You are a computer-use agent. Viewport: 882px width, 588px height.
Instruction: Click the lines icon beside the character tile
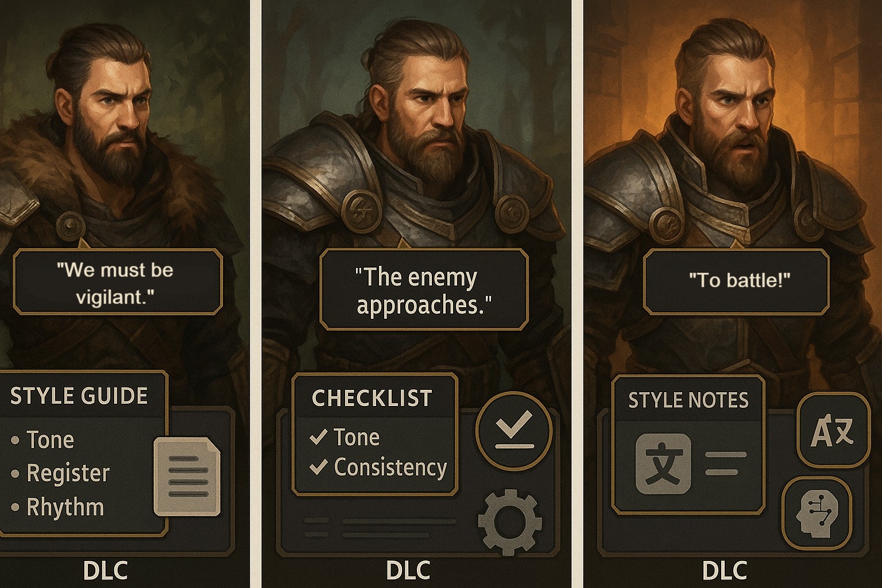(725, 463)
